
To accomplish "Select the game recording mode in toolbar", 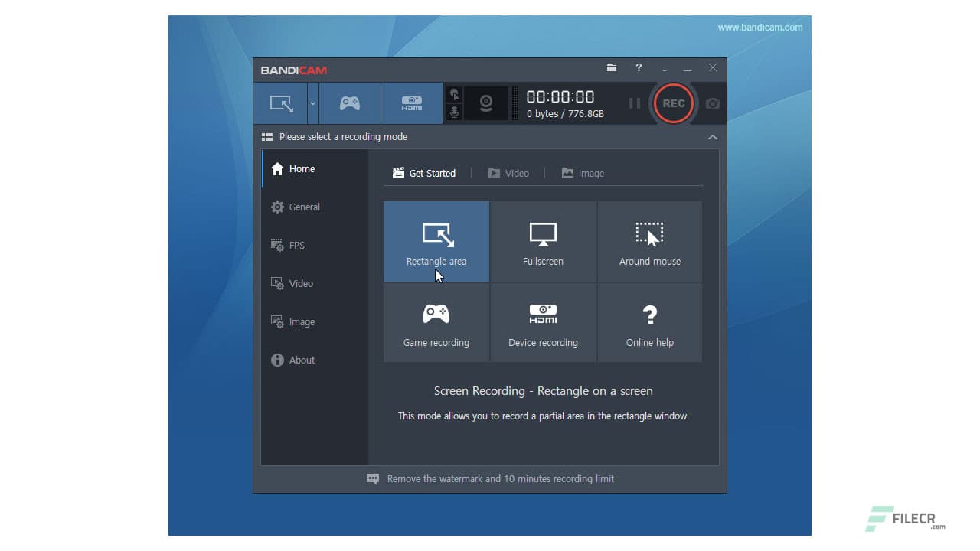I will coord(350,103).
